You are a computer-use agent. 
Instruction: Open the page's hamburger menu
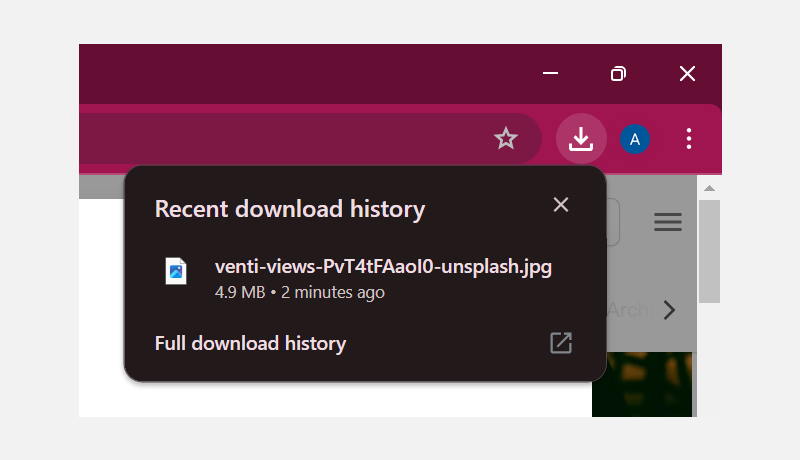[x=668, y=222]
